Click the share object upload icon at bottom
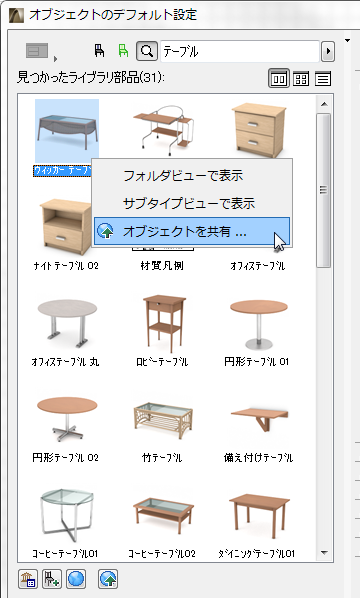The height and width of the screenshot is (598, 360). (108, 579)
